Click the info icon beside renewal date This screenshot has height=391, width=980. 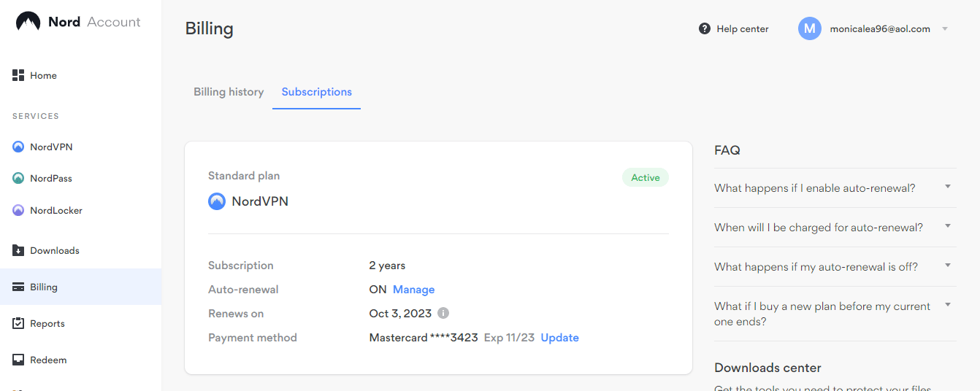click(443, 313)
